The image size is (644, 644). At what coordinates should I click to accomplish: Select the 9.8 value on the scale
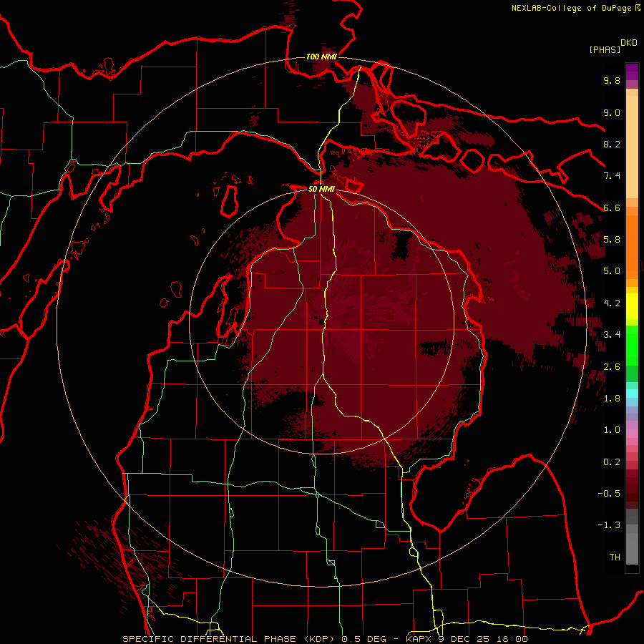[612, 80]
